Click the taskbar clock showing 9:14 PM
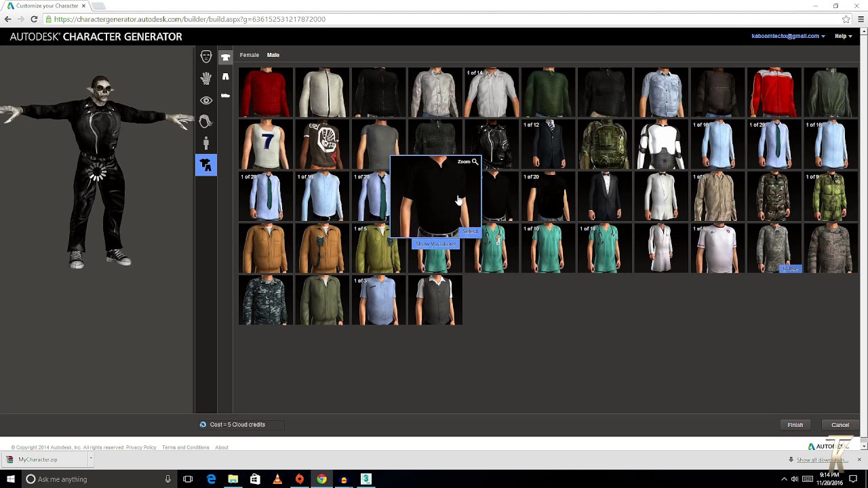 coord(829,479)
